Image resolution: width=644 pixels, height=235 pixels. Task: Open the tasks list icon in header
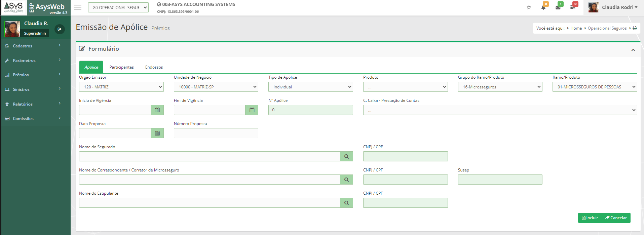[x=573, y=7]
